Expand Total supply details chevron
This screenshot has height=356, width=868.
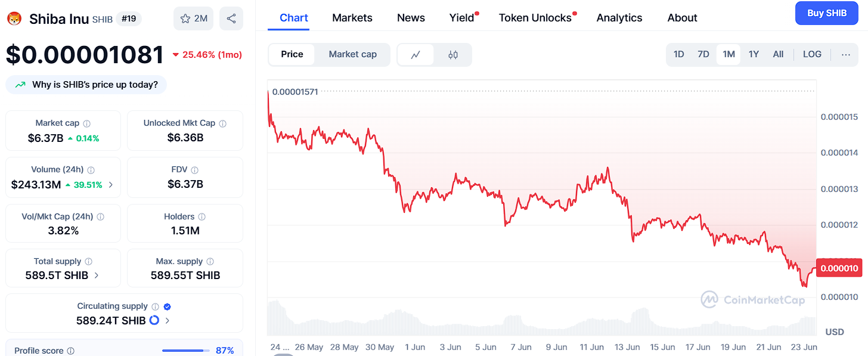click(x=97, y=275)
